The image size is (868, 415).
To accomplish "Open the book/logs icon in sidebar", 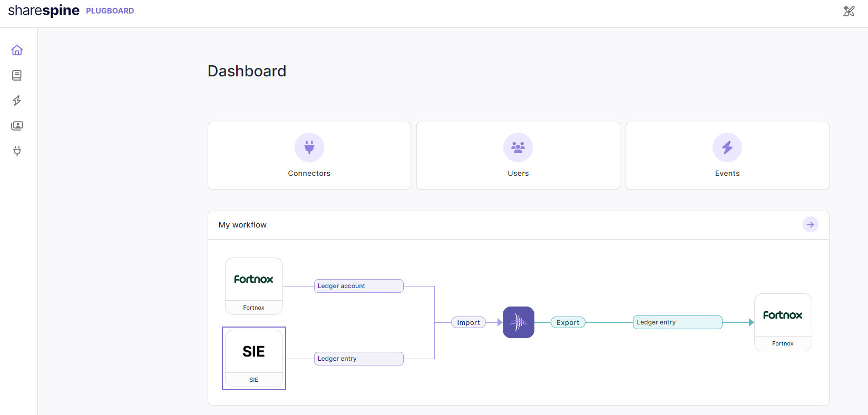I will pyautogui.click(x=17, y=75).
